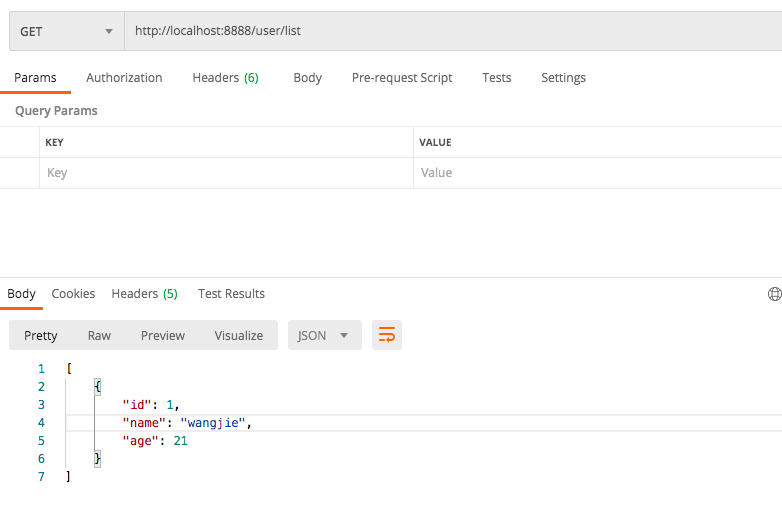Click the "age" key in response
This screenshot has height=509, width=782.
141,441
